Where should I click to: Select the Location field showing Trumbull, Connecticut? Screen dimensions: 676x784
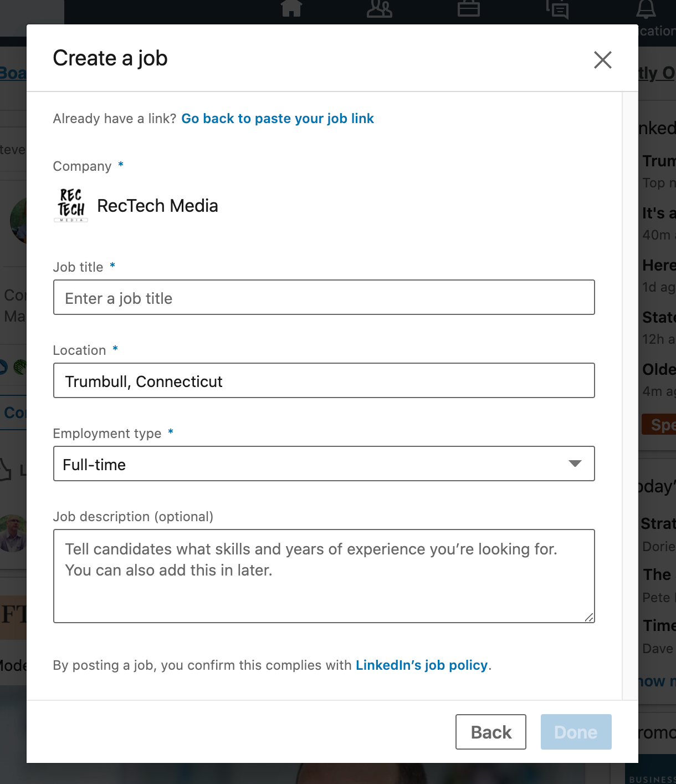point(324,381)
